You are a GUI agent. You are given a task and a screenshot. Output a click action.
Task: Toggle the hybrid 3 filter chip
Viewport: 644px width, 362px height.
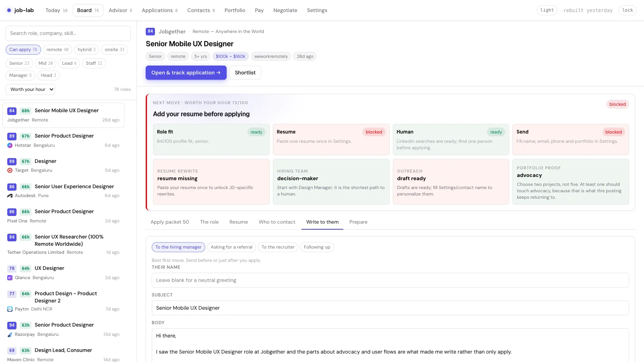click(x=87, y=50)
